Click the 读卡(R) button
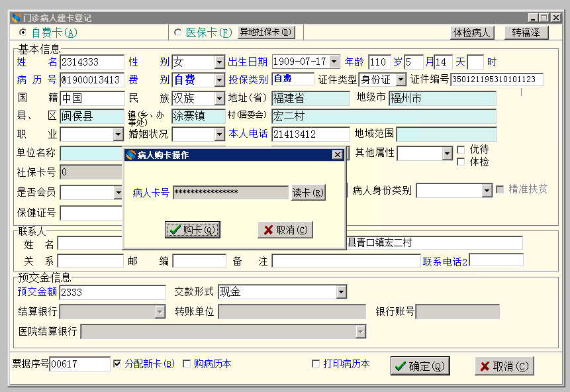570x392 pixels. point(309,193)
